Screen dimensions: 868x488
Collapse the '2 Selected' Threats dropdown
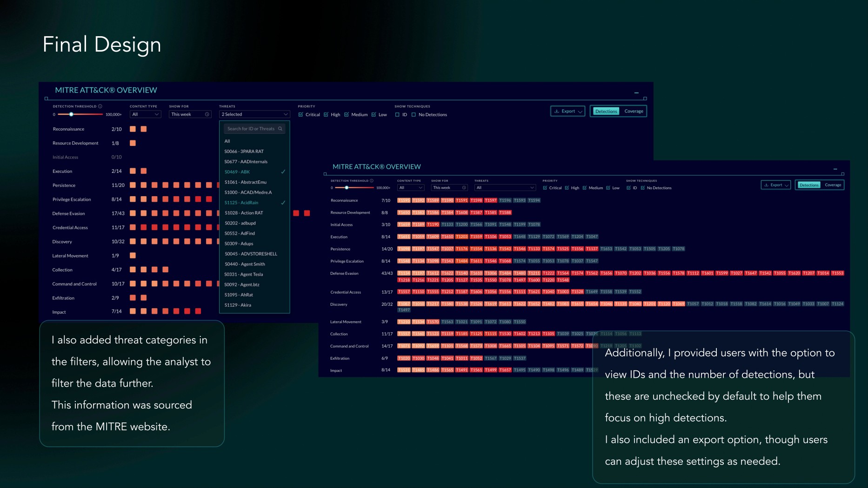pos(254,114)
